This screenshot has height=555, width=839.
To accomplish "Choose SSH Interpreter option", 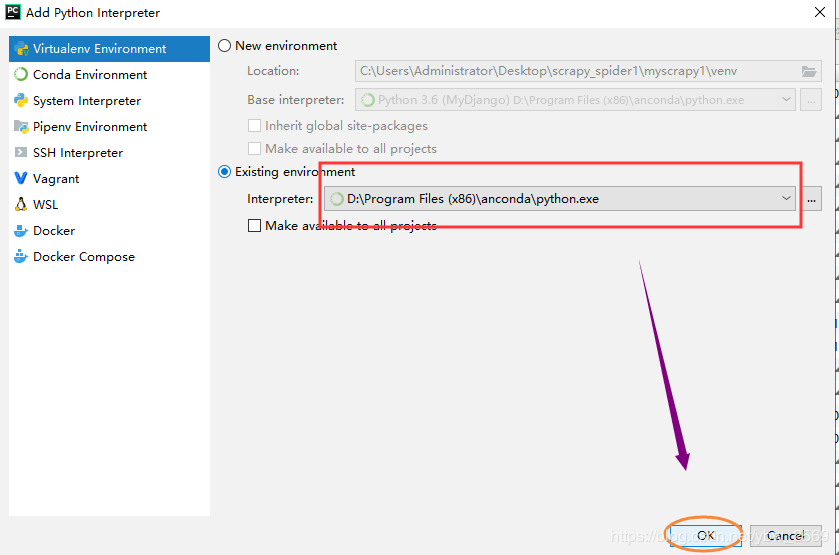I will coord(110,153).
